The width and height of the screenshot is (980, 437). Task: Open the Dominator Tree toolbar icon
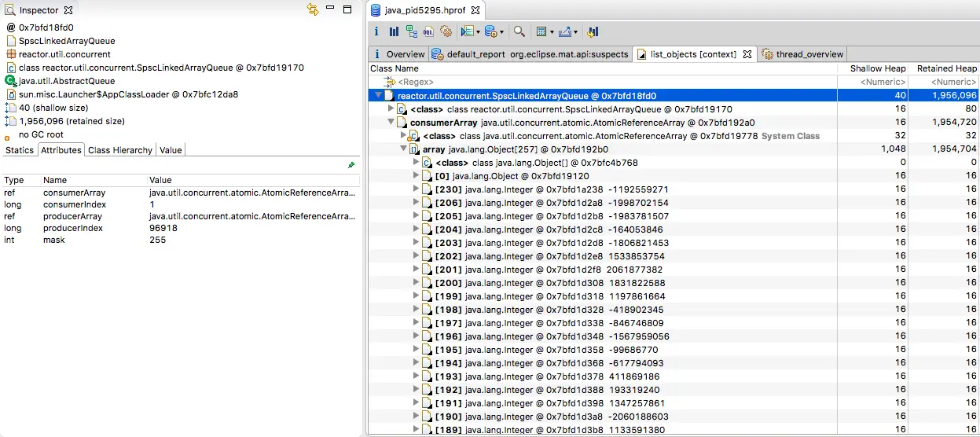[x=411, y=32]
